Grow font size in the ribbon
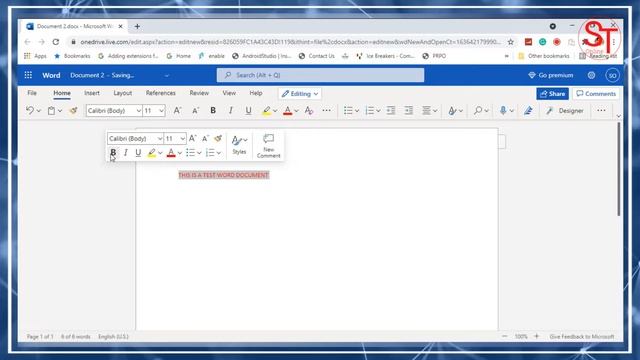 [177, 111]
